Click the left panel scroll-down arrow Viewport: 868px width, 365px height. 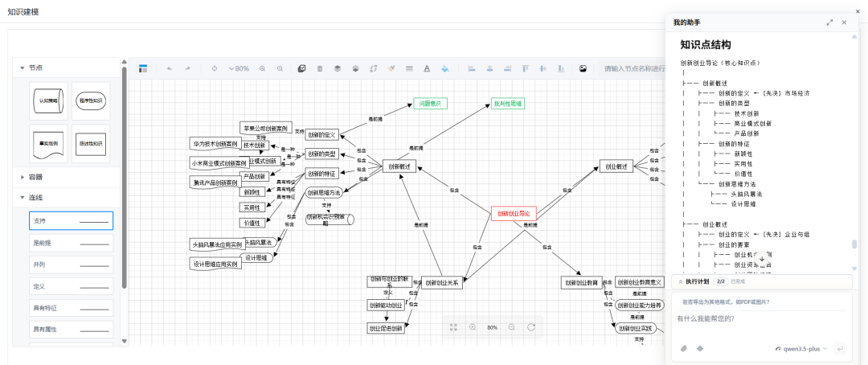(x=125, y=342)
